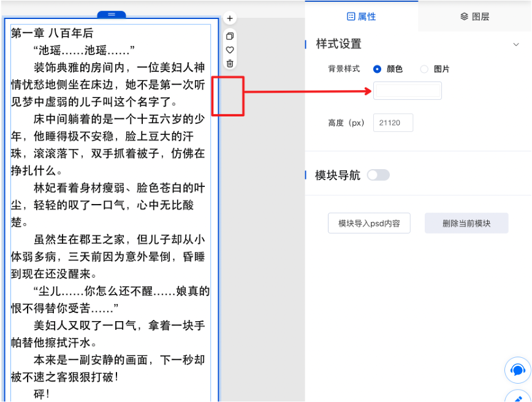
Task: Select the 颜色 background style radio
Action: tap(378, 69)
